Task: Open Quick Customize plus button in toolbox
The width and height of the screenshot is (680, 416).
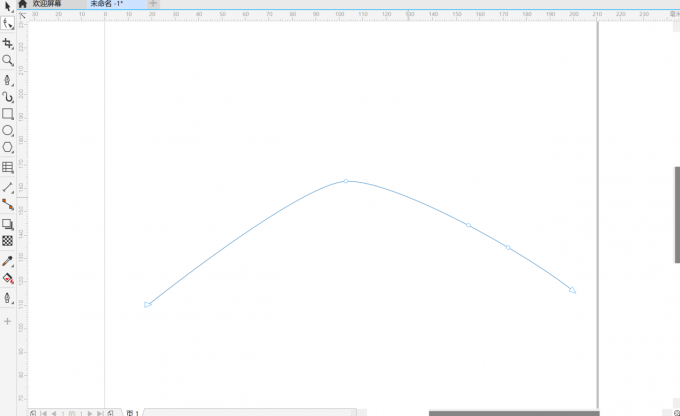Action: pyautogui.click(x=7, y=321)
